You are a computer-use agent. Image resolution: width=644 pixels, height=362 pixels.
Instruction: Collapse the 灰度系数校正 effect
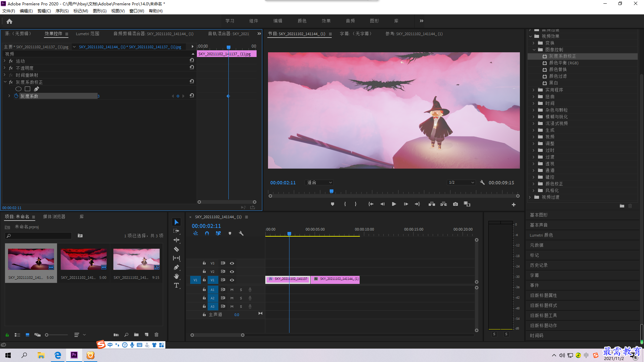coord(5,82)
